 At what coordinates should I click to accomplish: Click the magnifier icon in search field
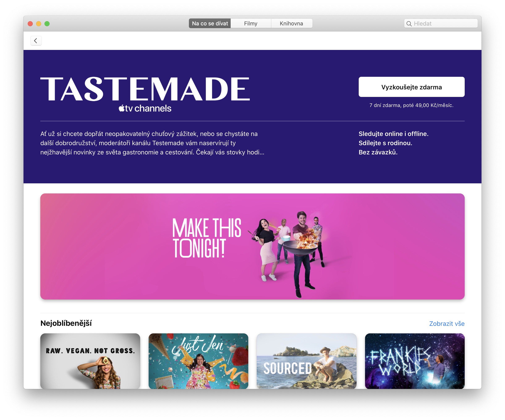pos(409,23)
